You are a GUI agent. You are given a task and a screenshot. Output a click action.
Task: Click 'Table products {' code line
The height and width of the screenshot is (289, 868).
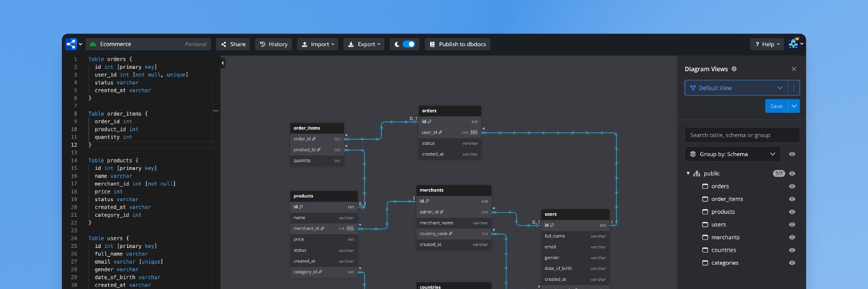point(113,160)
